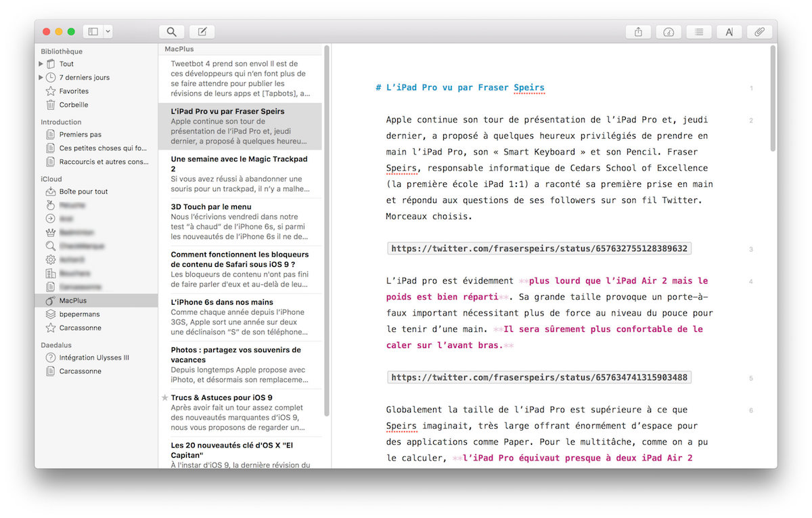
Task: Open the '3D Touch par le menu' sheet
Action: 240,221
